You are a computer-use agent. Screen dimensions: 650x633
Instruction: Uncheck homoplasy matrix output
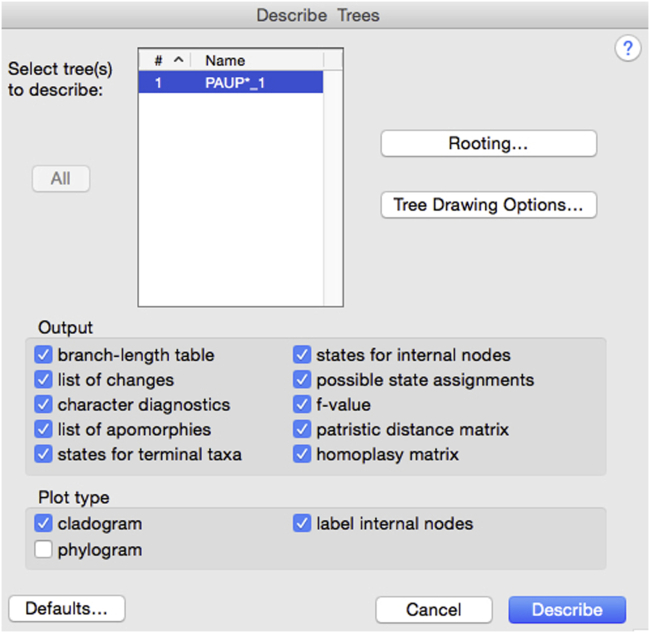pos(302,455)
